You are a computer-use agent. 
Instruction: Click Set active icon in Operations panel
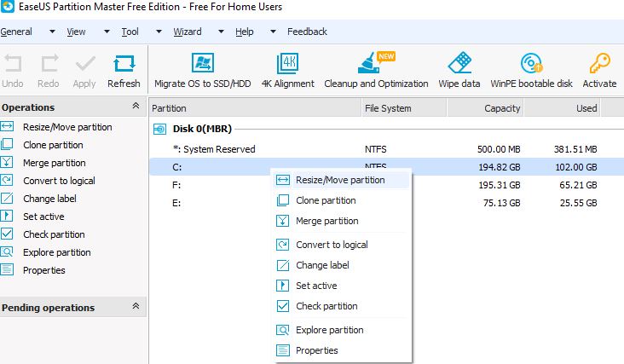pos(7,216)
